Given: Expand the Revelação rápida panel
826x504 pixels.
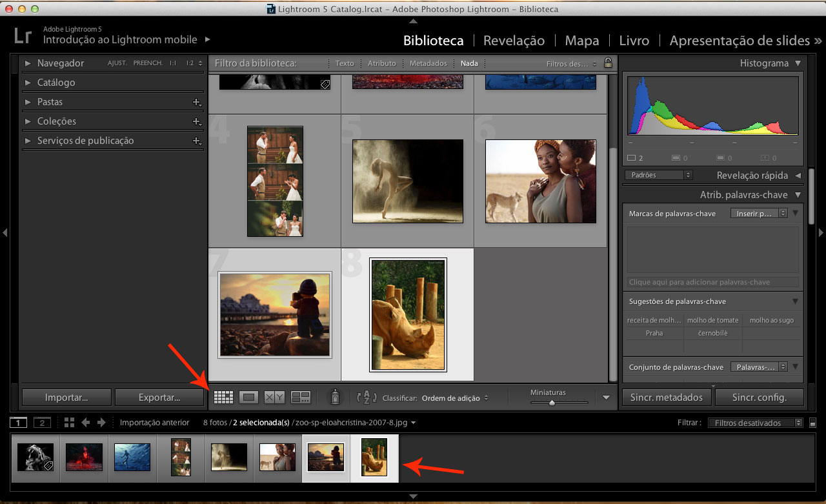Looking at the screenshot, I should coord(798,176).
